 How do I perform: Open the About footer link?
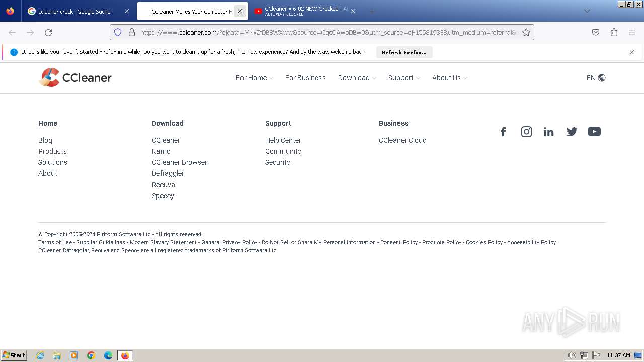point(48,173)
